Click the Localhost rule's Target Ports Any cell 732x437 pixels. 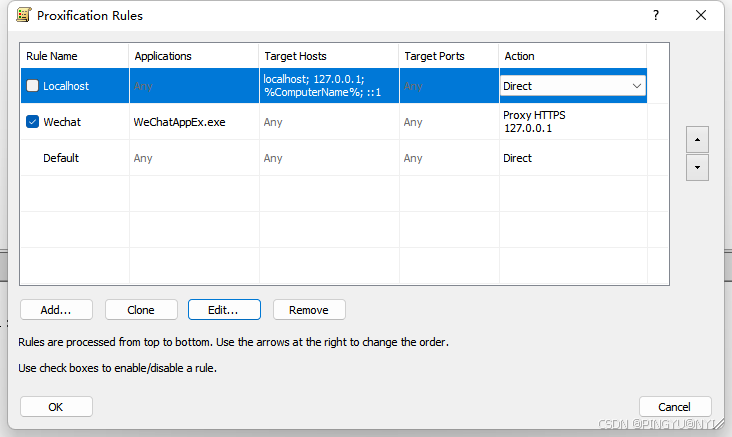pyautogui.click(x=449, y=86)
